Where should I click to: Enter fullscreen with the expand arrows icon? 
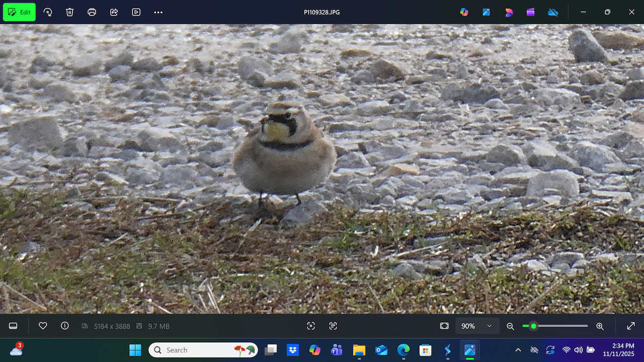click(x=631, y=326)
